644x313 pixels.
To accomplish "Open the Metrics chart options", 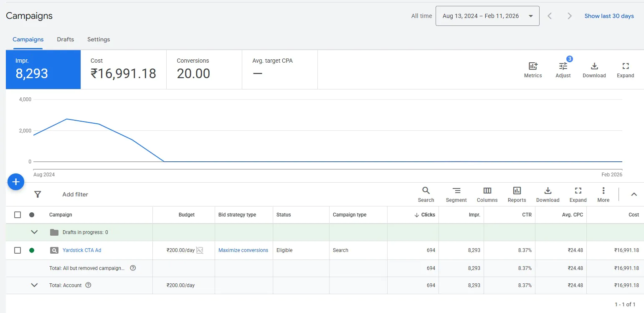I will (533, 70).
